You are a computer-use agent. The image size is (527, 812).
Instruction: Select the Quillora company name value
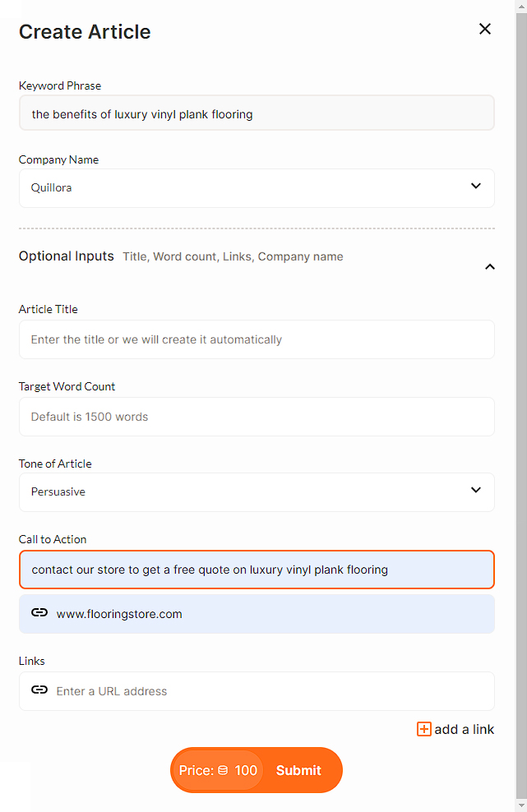tap(51, 187)
